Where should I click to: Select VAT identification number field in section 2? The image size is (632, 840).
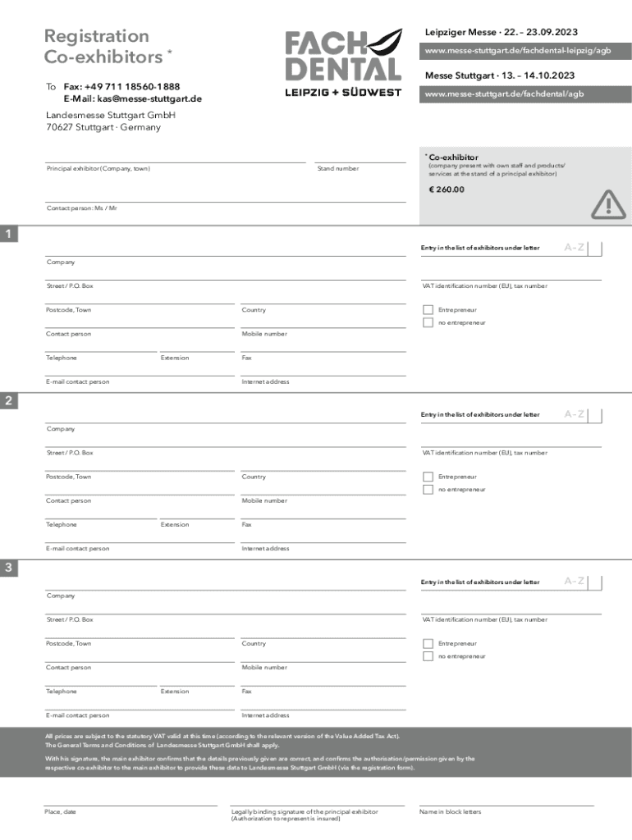pyautogui.click(x=511, y=441)
